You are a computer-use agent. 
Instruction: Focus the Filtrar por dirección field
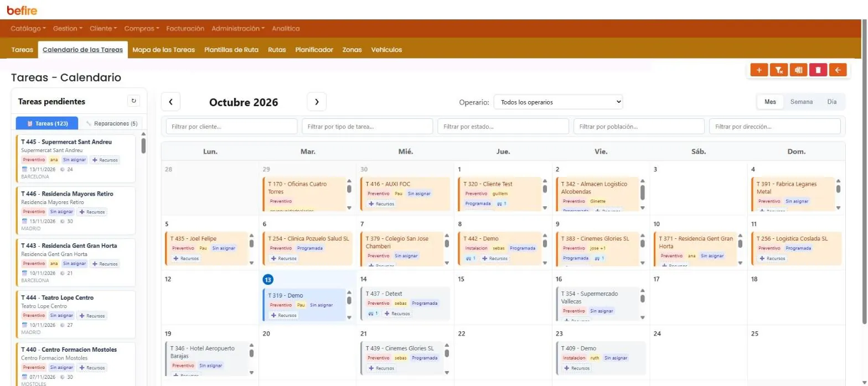tap(775, 127)
